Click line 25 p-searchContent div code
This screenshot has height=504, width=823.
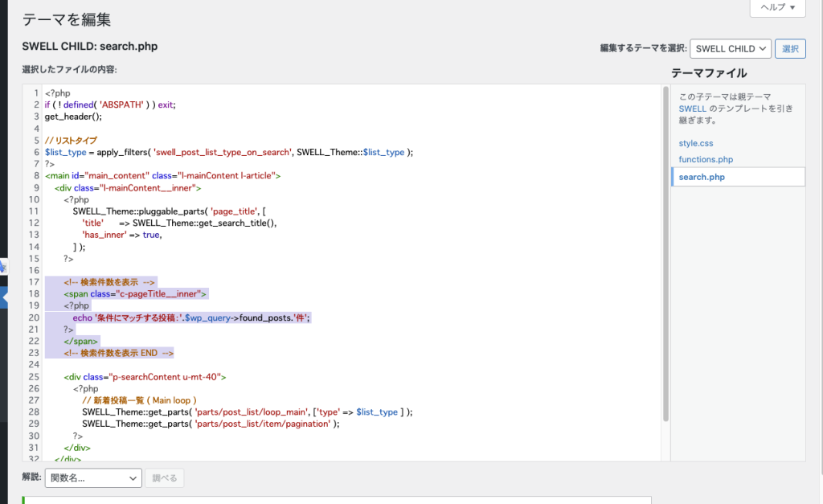(x=145, y=377)
